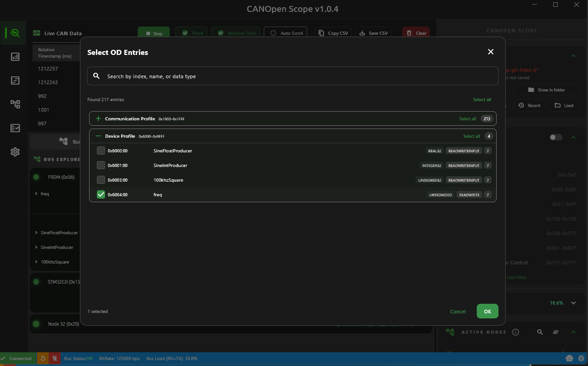Click the Copy CSV button

click(333, 33)
